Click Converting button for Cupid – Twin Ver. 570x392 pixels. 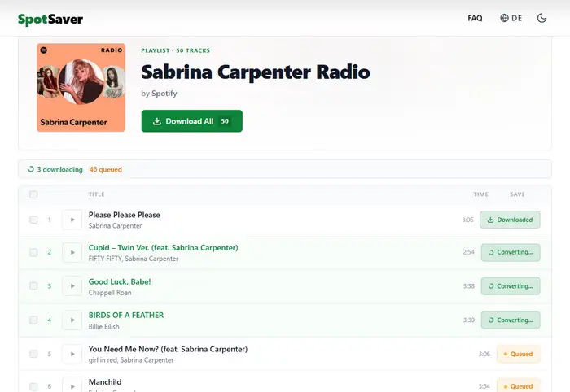click(x=511, y=252)
